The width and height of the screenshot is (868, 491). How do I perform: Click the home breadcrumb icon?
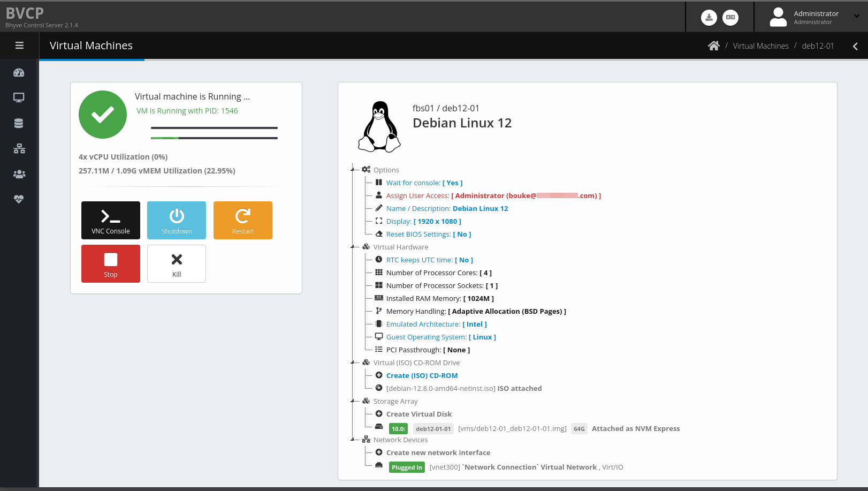[714, 46]
